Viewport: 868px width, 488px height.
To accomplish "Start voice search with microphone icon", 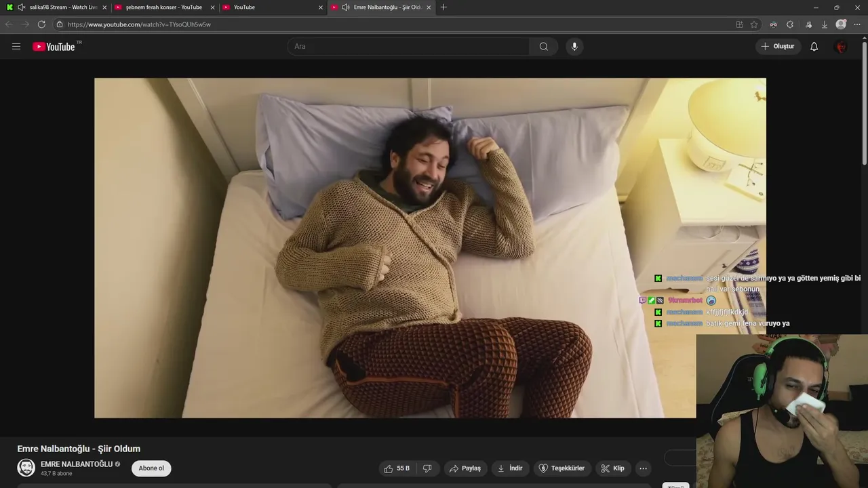I will click(574, 46).
